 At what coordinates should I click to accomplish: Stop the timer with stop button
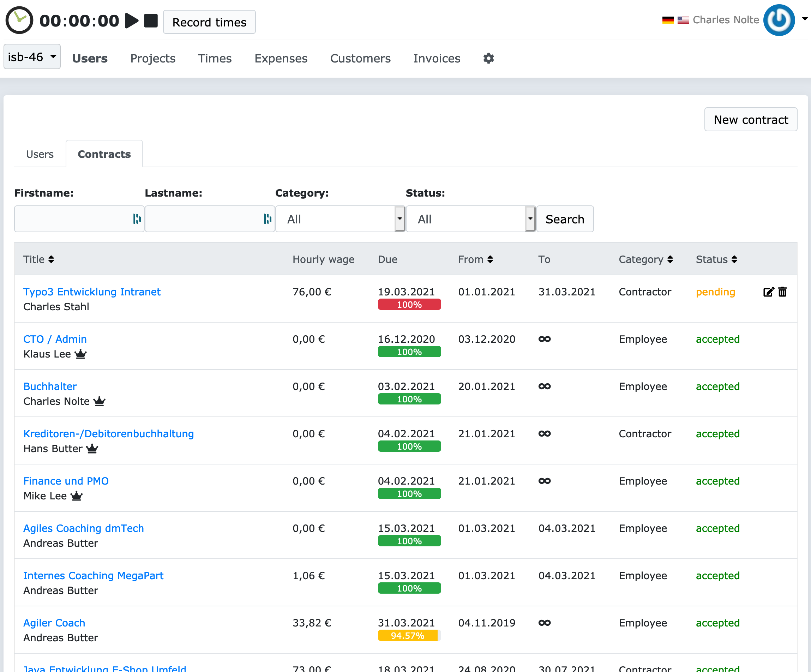coord(151,21)
